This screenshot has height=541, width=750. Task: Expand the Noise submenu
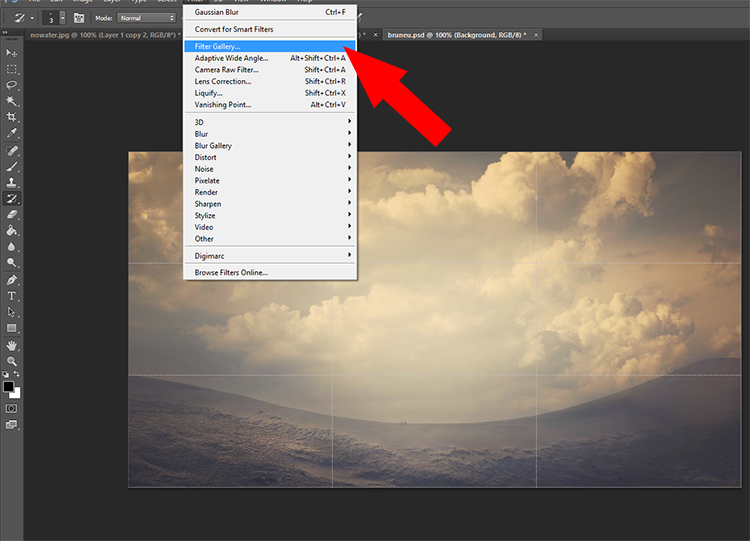click(x=270, y=169)
